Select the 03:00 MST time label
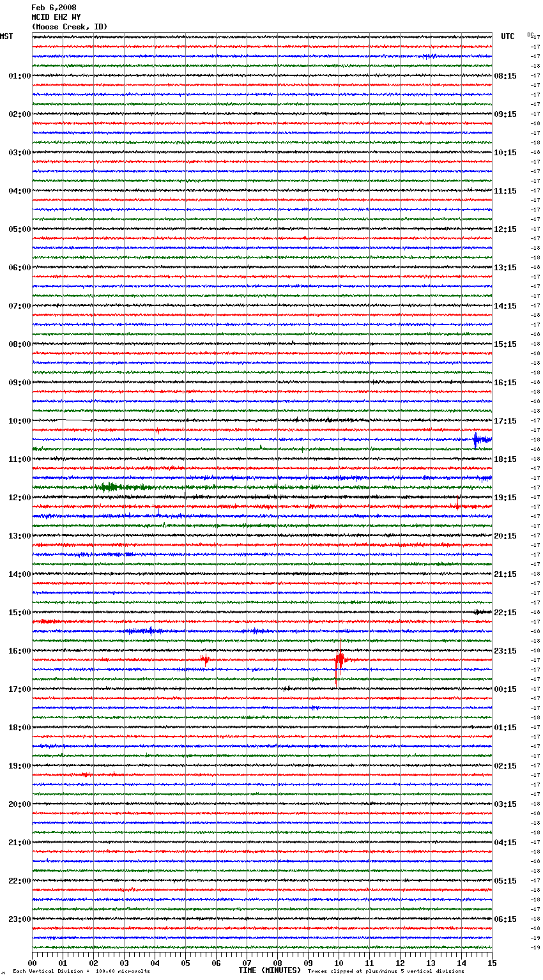Viewport: 543px width, 980px height. (x=20, y=153)
